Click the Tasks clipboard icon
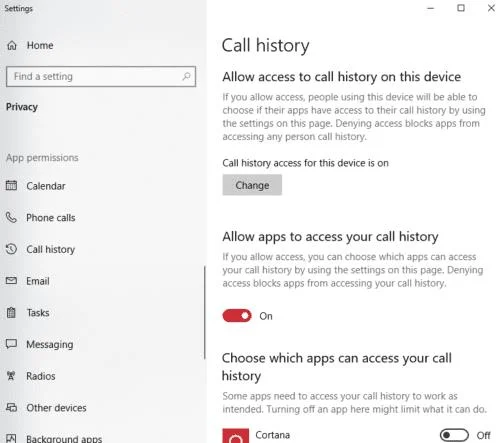Screen dimensions: 500x443 [x=11, y=312]
